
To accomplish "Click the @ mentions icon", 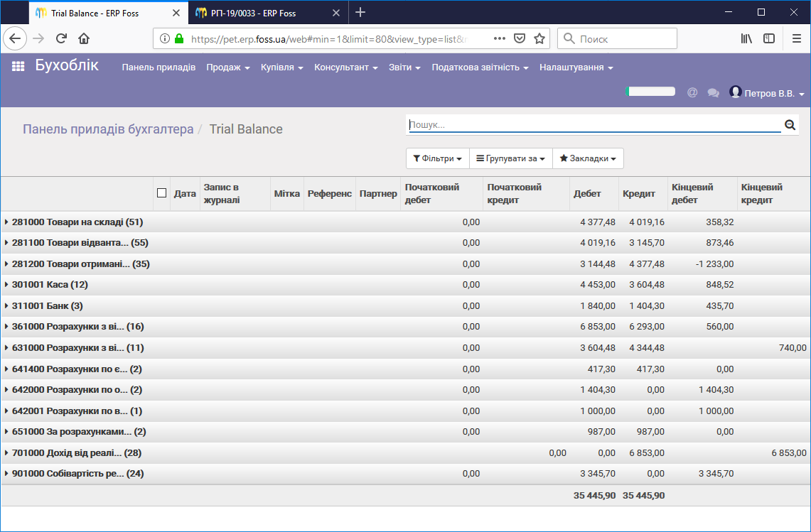I will click(692, 92).
